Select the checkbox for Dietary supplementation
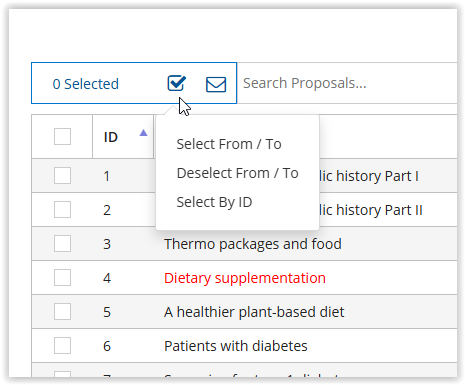This screenshot has width=465, height=385. click(x=62, y=277)
